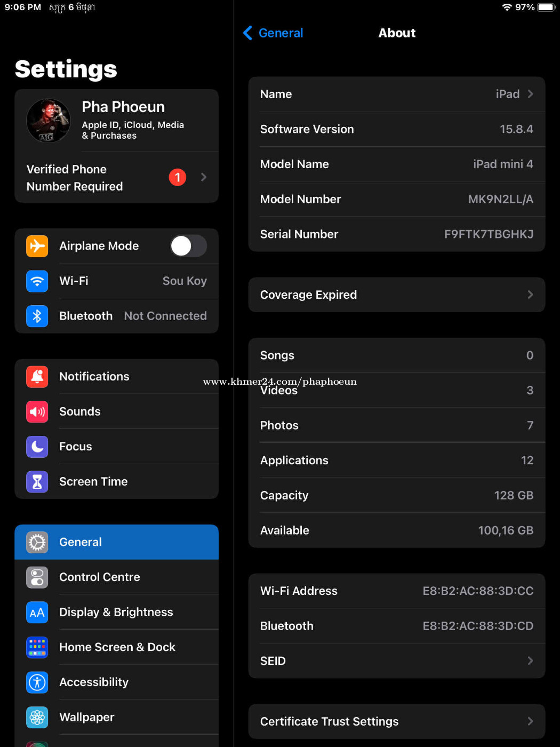This screenshot has height=747, width=560.
Task: Open Focus settings
Action: (117, 447)
